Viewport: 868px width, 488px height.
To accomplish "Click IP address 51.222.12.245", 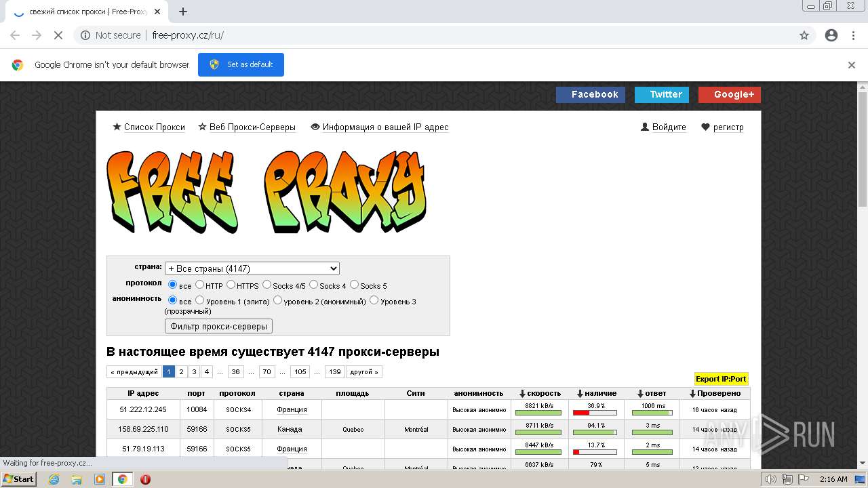I will (143, 409).
